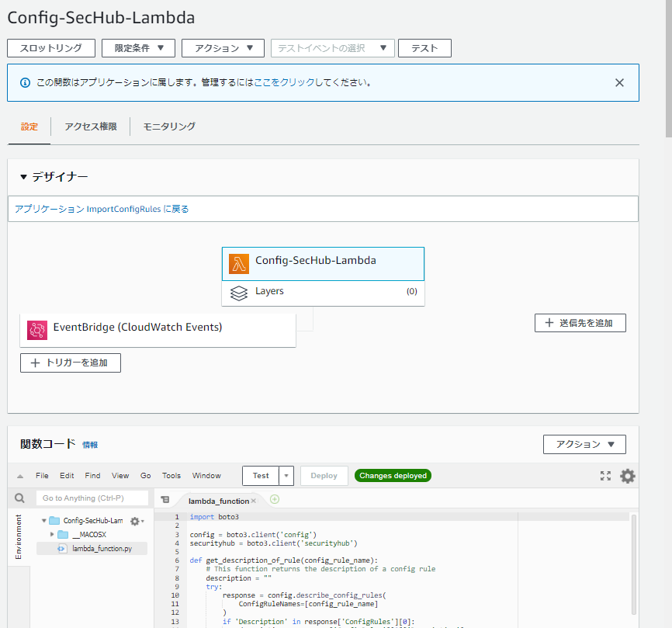Close the lambda_function tab
The height and width of the screenshot is (628, 672).
253,501
